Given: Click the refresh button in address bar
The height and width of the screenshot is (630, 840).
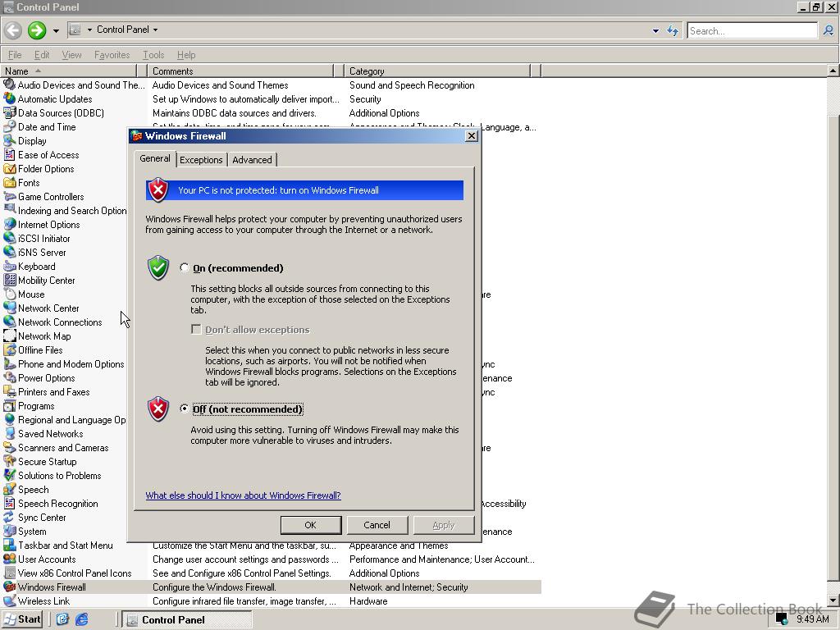Looking at the screenshot, I should click(x=673, y=30).
